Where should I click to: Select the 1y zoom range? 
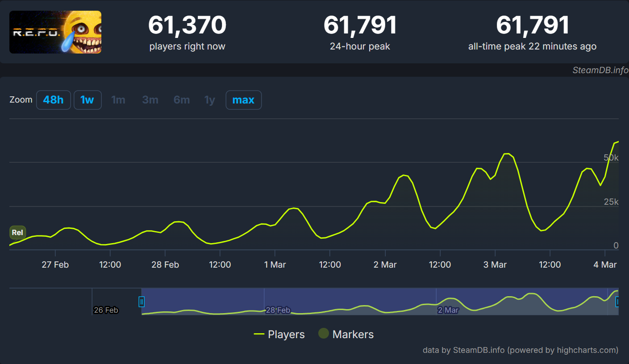pos(209,100)
